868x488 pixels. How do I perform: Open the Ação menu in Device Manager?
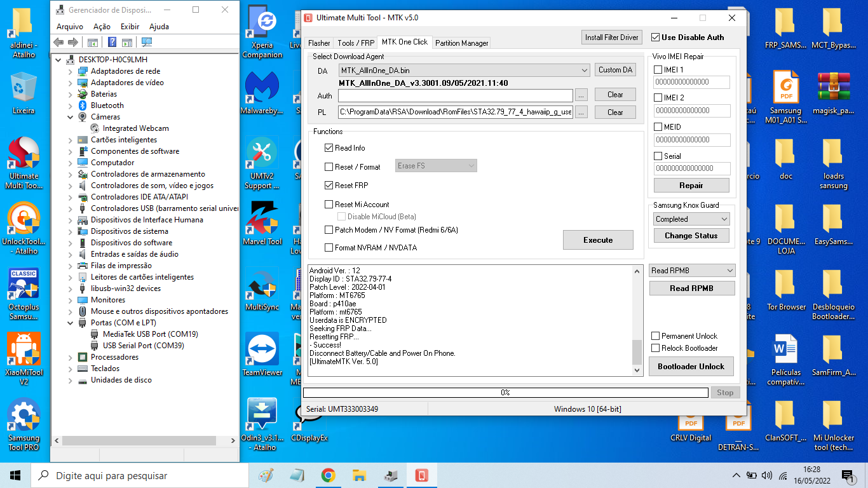102,27
